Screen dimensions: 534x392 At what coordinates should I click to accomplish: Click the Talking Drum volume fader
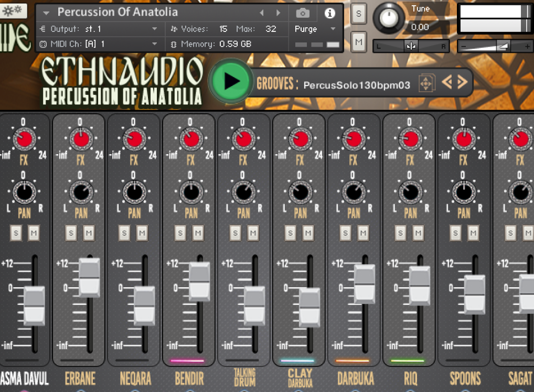(255, 306)
